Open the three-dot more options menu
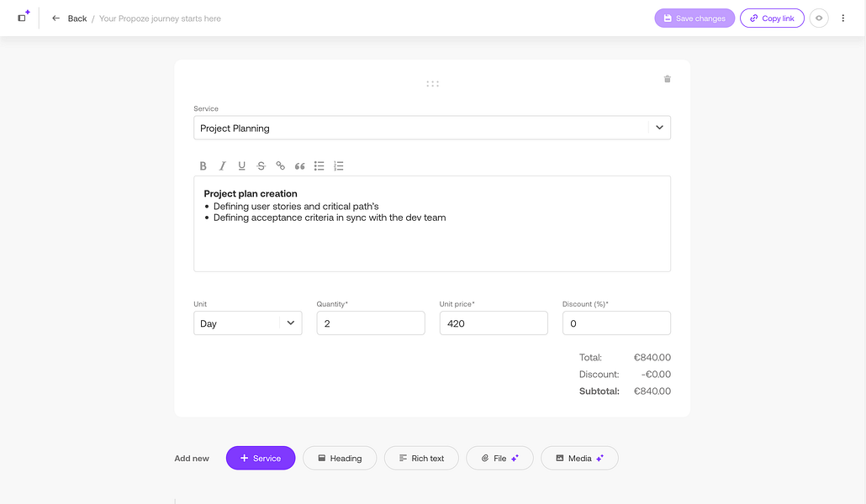 tap(843, 18)
